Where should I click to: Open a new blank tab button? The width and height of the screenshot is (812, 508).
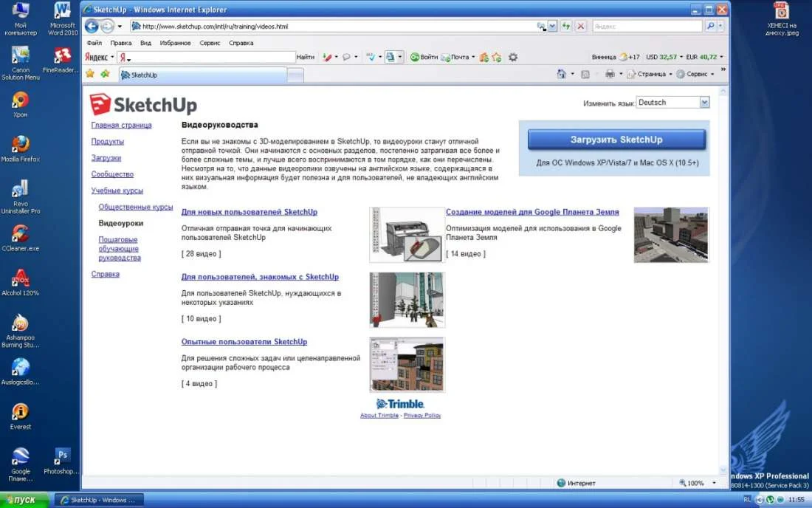295,75
